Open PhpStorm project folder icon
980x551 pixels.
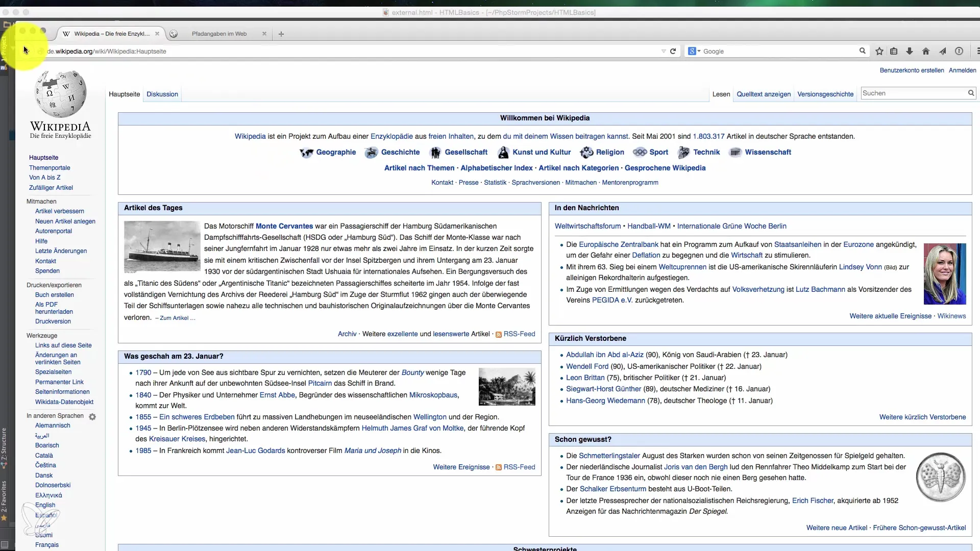tap(6, 24)
